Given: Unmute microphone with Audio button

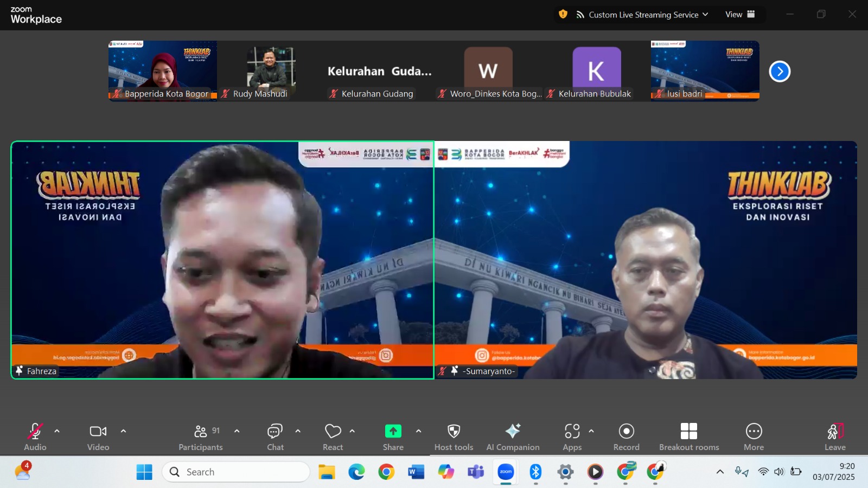Looking at the screenshot, I should 35,437.
